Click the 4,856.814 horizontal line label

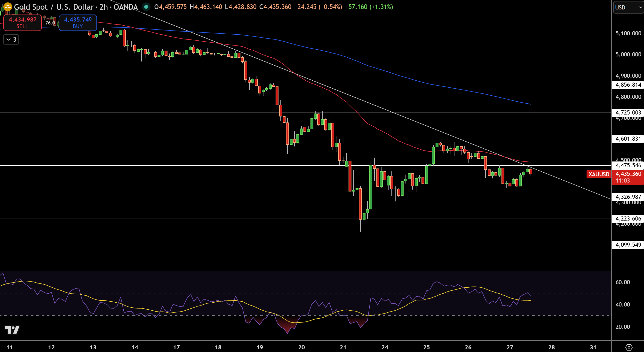click(x=628, y=85)
